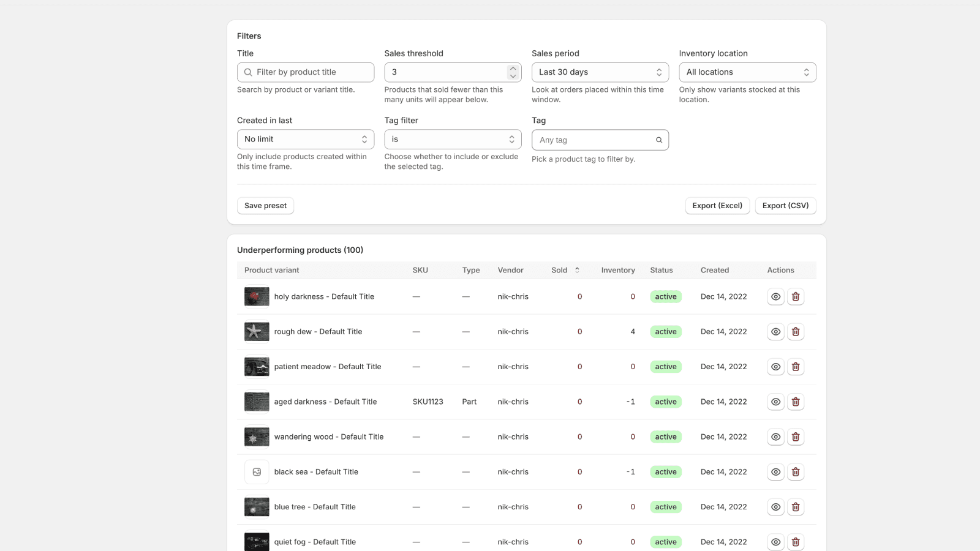Click active status badge for rough dew
Viewport: 980px width, 551px height.
(x=666, y=332)
